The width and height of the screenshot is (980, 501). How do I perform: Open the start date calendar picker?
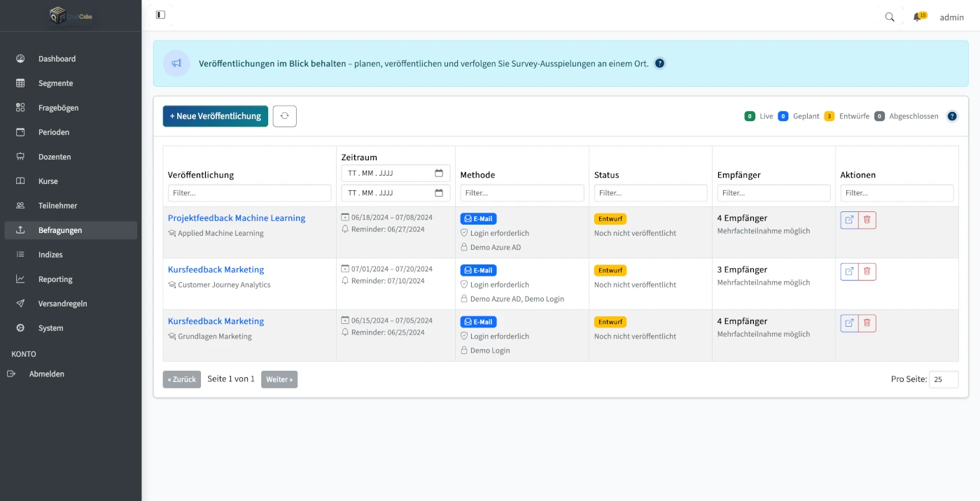[x=439, y=173]
